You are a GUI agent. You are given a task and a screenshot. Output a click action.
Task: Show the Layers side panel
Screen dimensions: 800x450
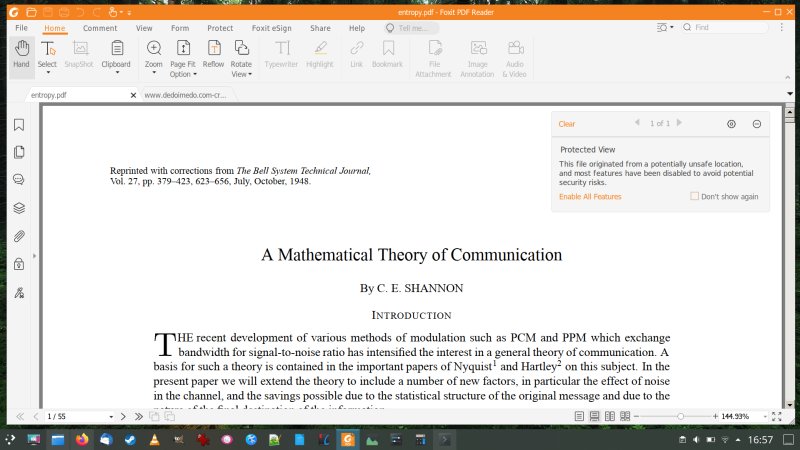pos(19,208)
